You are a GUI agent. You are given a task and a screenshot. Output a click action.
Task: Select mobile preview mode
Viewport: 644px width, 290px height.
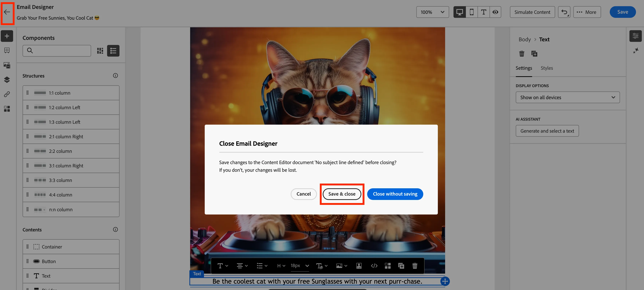click(x=472, y=12)
